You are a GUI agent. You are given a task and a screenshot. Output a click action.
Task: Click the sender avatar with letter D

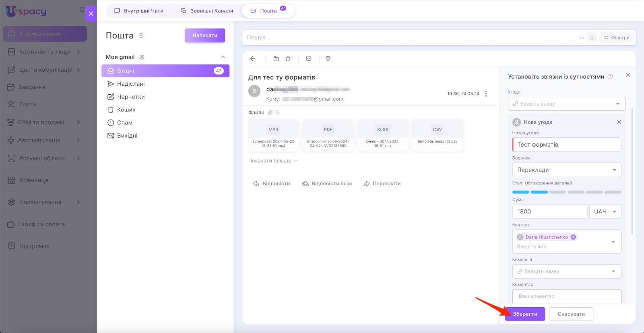[254, 91]
